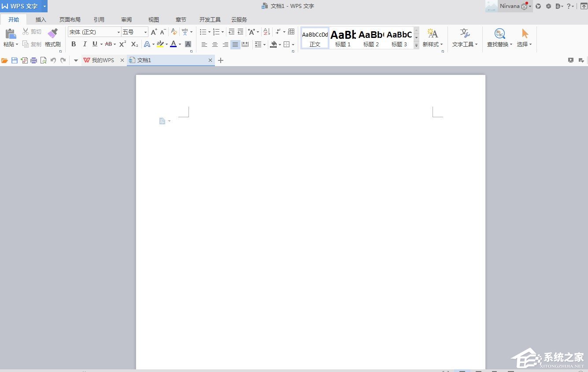This screenshot has height=372, width=588.
Task: Increase font size with the A+ icon
Action: click(154, 32)
